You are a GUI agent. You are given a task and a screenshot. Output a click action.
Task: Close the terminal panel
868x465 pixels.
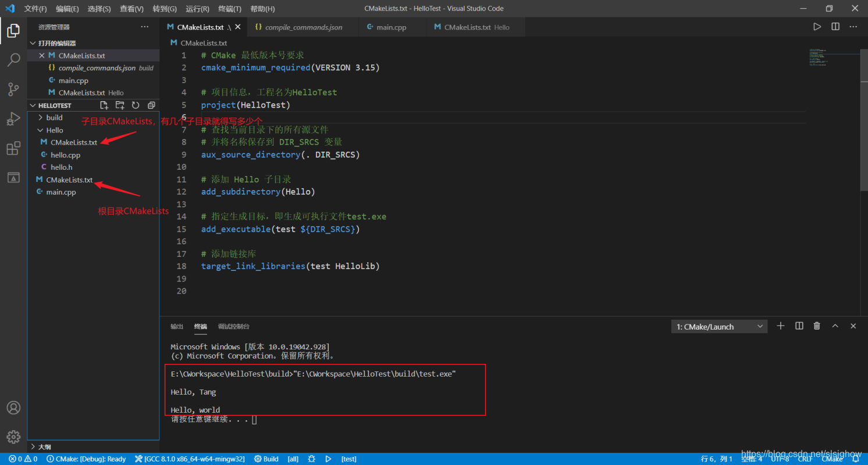853,326
